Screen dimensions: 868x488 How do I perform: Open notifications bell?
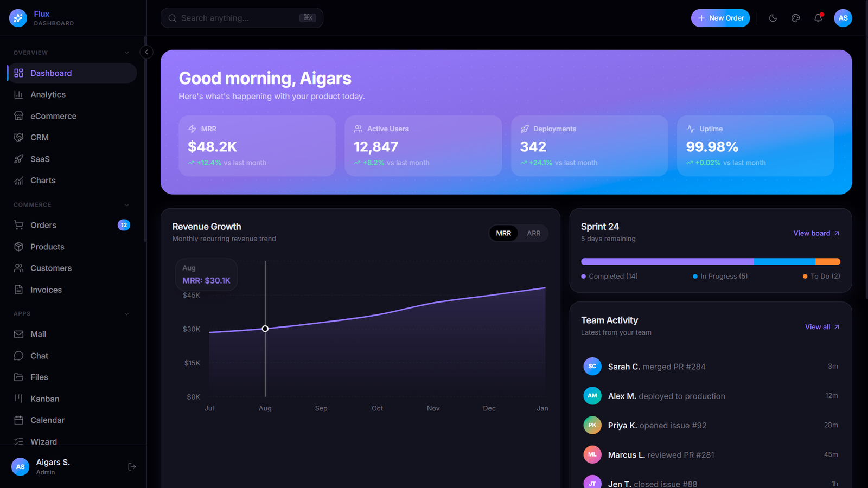click(818, 18)
